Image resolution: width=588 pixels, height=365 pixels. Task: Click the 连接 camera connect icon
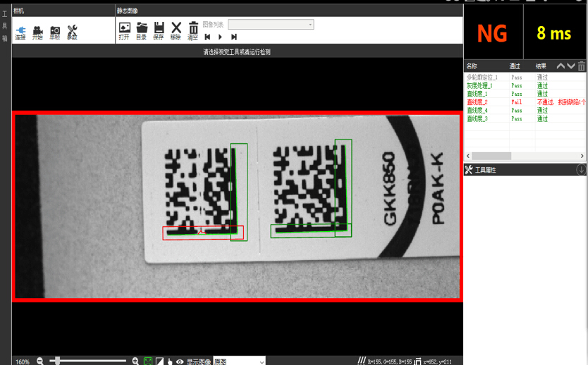[20, 32]
